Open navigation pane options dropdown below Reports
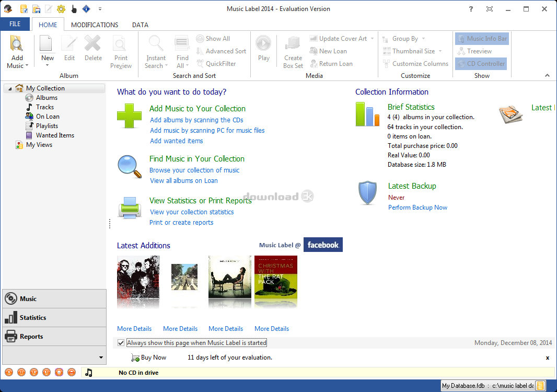The width and height of the screenshot is (557, 392). [101, 357]
